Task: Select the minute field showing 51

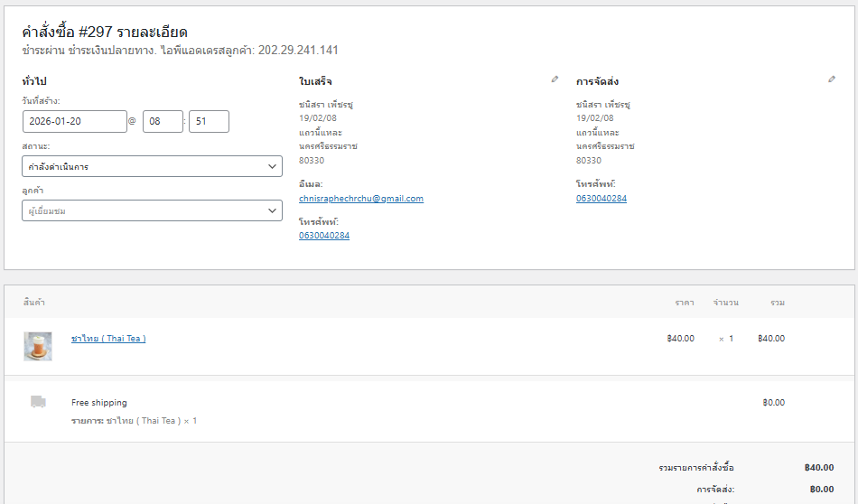Action: point(209,121)
